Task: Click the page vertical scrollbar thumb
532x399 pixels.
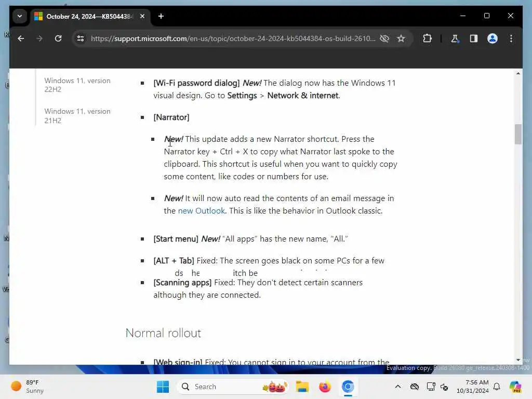Action: [518, 135]
